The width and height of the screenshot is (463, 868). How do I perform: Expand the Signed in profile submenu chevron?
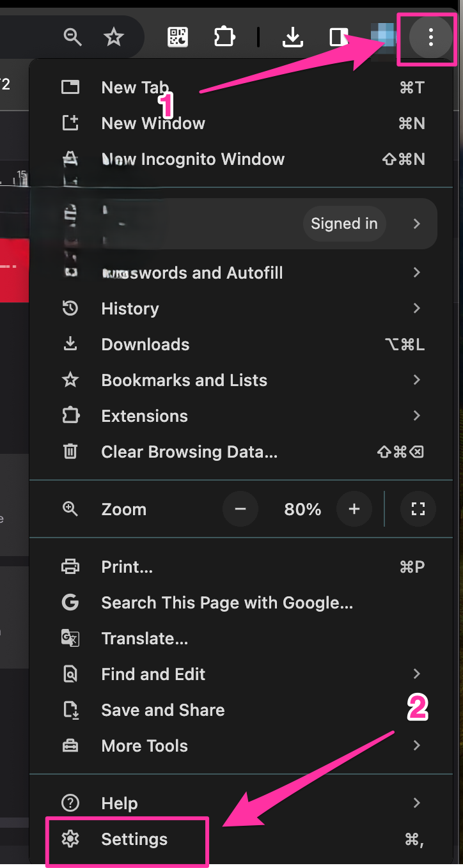pyautogui.click(x=417, y=224)
